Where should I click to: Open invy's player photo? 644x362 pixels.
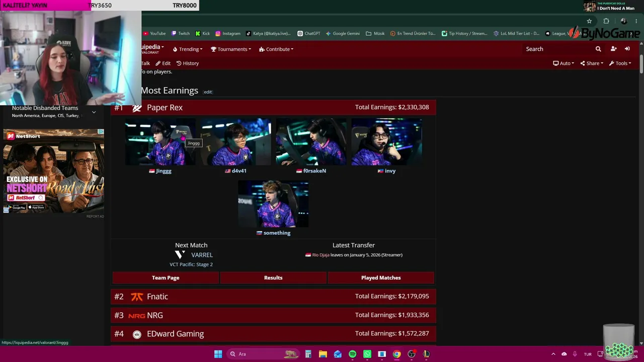[x=386, y=142]
